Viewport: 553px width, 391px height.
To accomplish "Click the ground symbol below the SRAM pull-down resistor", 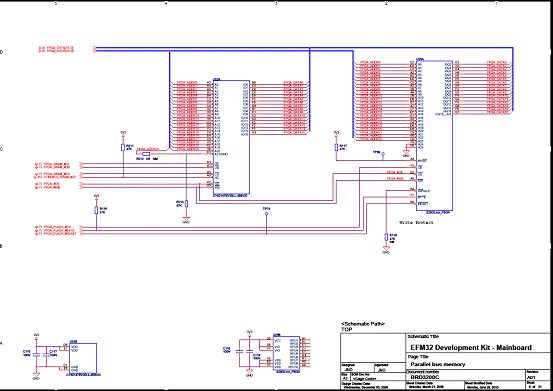I will point(186,219).
